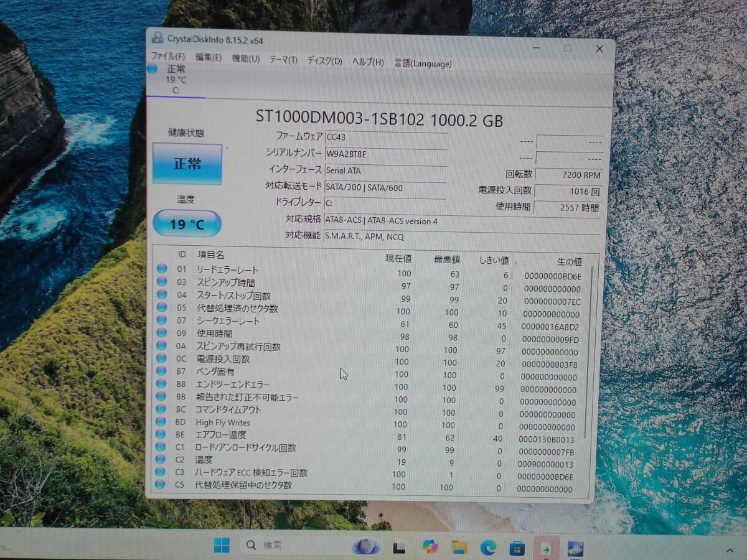The width and height of the screenshot is (747, 560).
Task: Open File Explorer from taskbar
Action: tap(459, 547)
